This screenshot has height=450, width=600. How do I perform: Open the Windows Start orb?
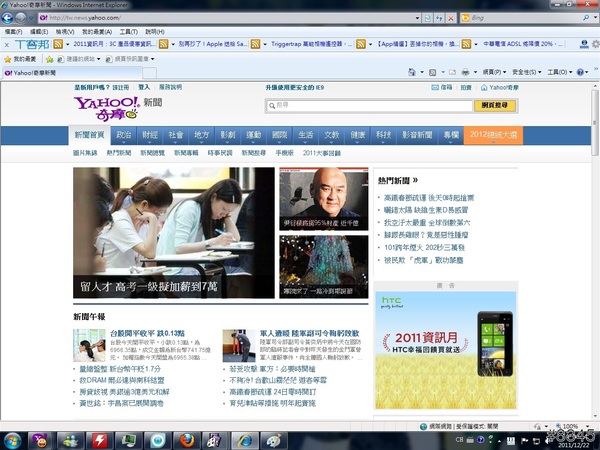click(13, 440)
